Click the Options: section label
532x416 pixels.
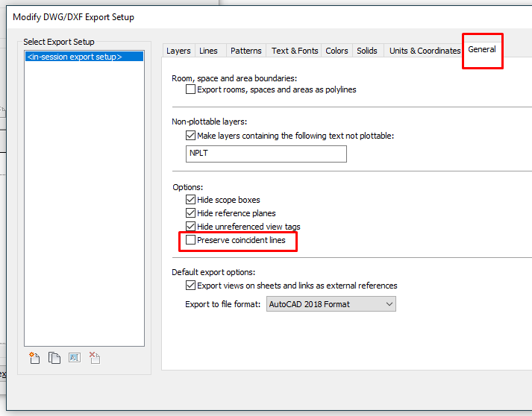pyautogui.click(x=187, y=187)
